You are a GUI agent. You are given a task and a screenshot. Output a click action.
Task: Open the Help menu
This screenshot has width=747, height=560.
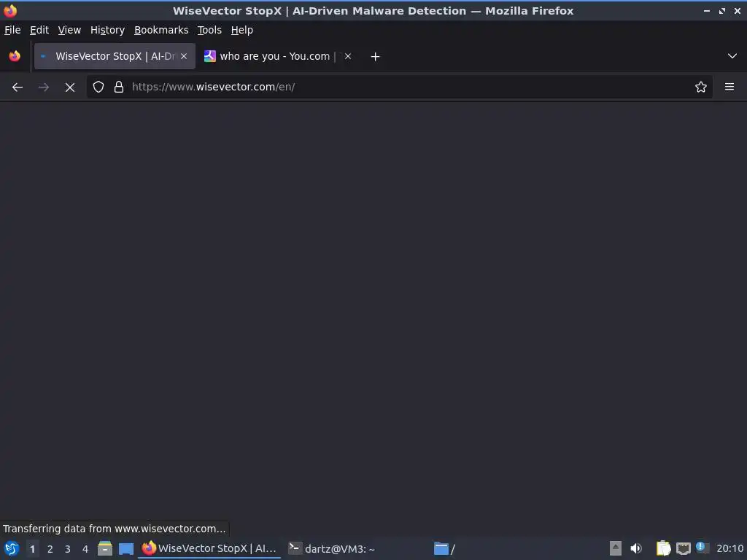[x=242, y=30]
